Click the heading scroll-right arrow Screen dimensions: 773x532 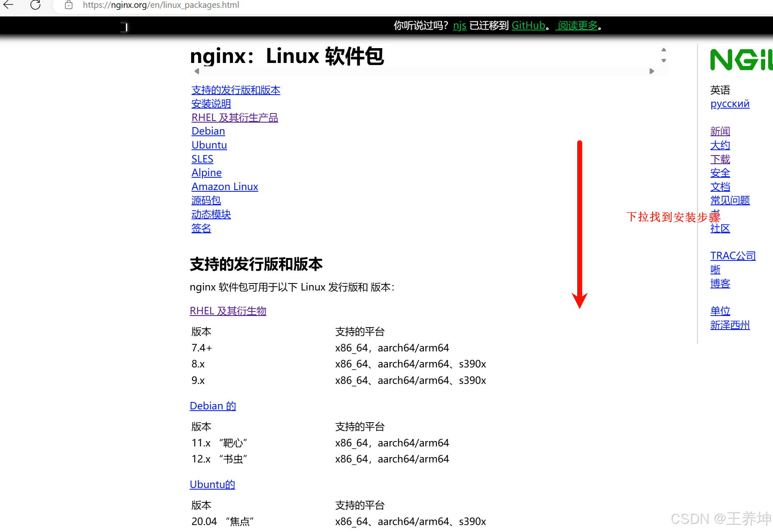coord(652,71)
